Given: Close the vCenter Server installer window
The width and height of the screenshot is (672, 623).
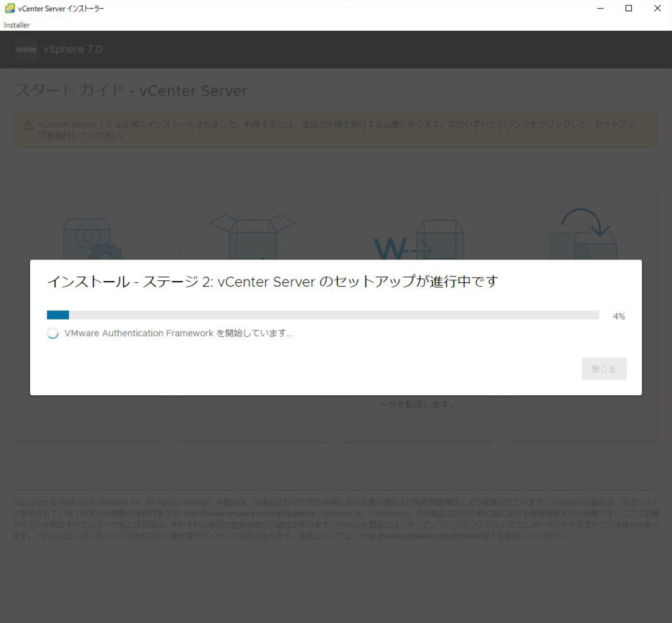Looking at the screenshot, I should tap(658, 8).
